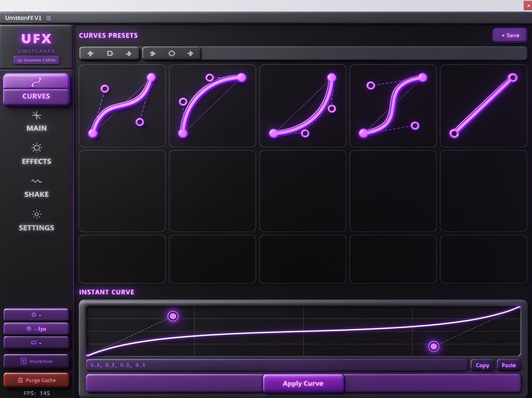Click the rectangle icon sidebar button
The height and width of the screenshot is (398, 532).
tap(36, 343)
